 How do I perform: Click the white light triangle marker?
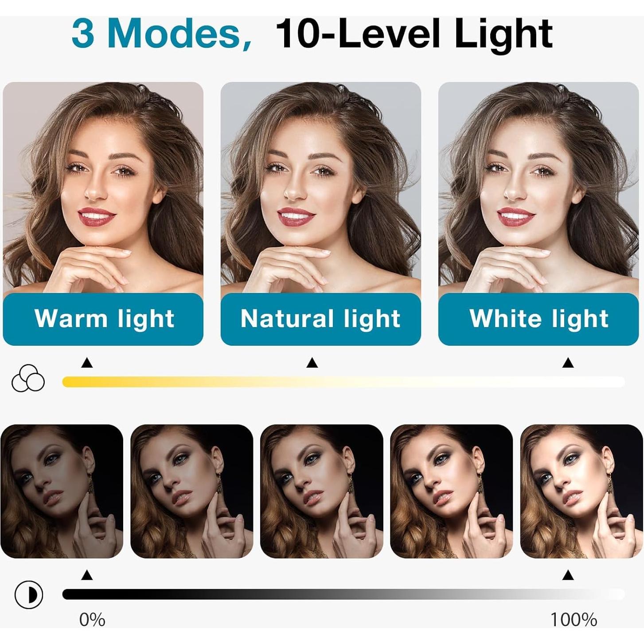click(x=568, y=363)
